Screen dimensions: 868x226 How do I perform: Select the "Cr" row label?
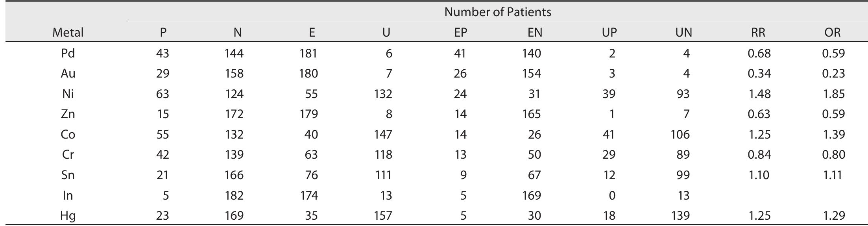pos(68,155)
